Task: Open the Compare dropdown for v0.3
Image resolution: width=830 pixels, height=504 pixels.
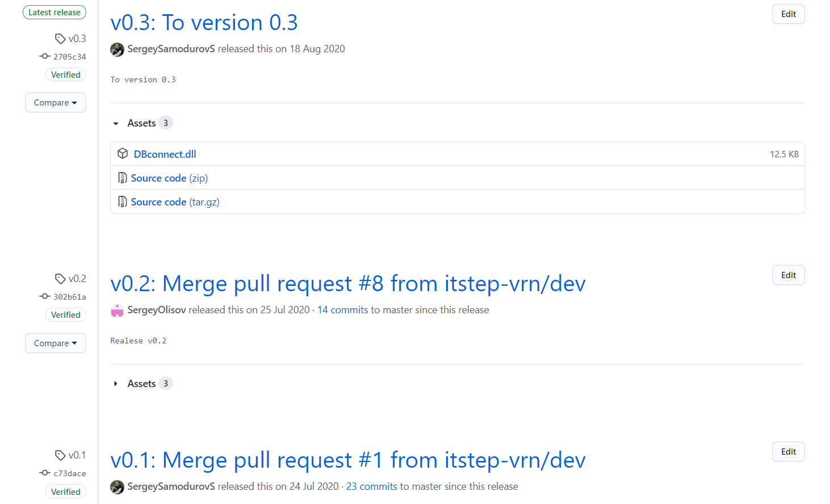Action: 55,103
